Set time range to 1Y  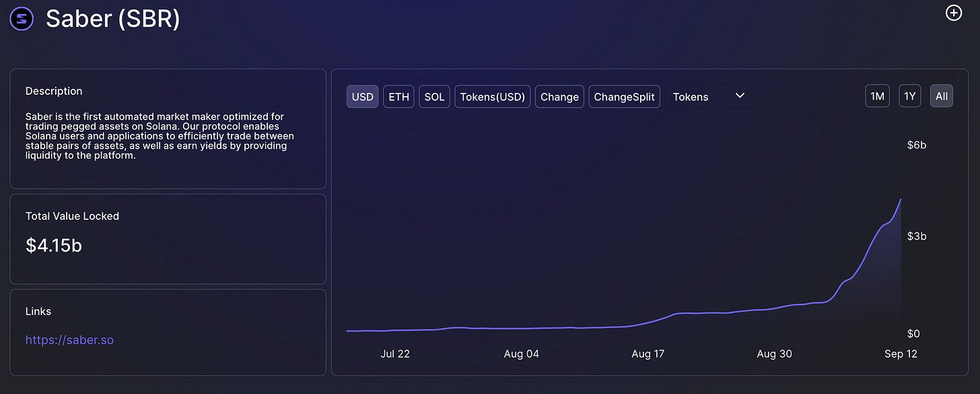coord(910,96)
